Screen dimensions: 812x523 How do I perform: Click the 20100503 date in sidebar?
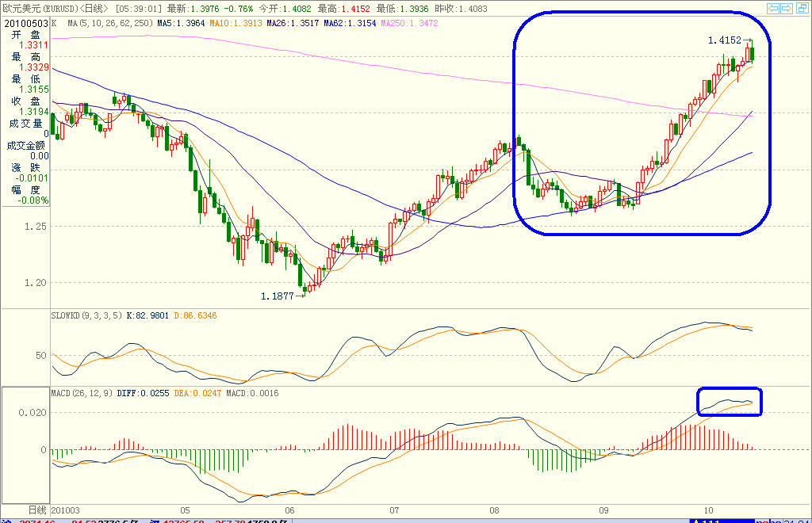pos(26,23)
